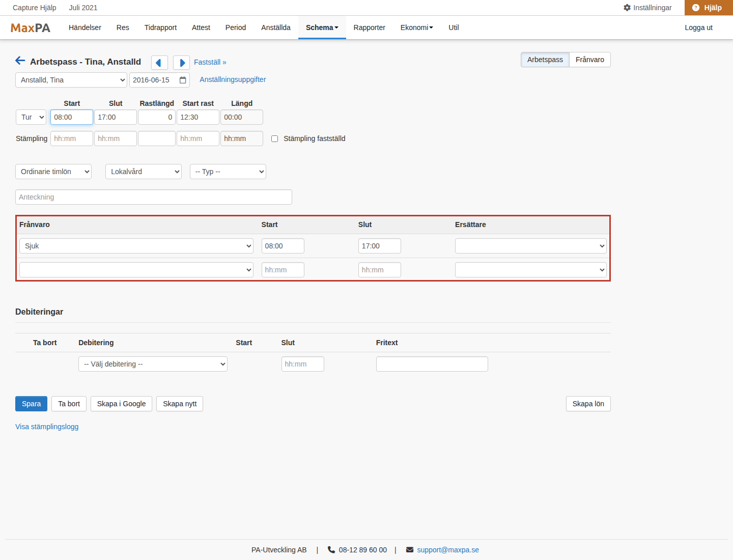This screenshot has height=560, width=733.
Task: Click the Hjälp question mark button
Action: (709, 8)
